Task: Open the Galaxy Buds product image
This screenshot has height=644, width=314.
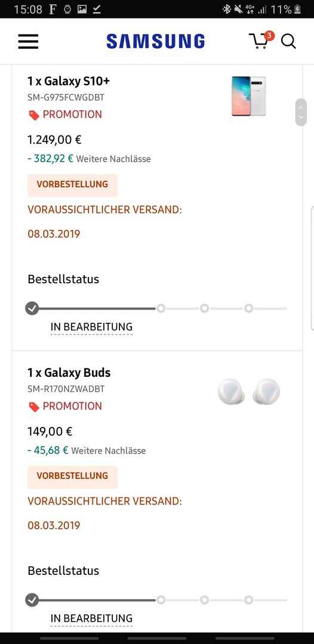Action: [x=249, y=391]
